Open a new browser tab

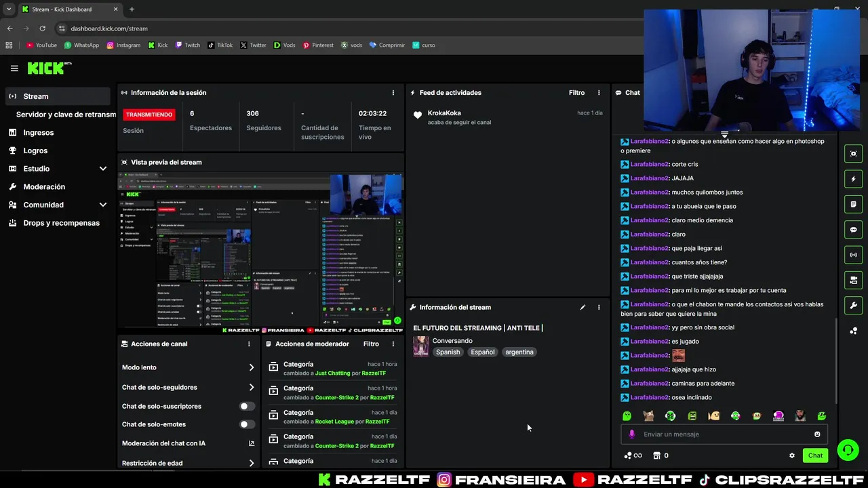(x=132, y=9)
